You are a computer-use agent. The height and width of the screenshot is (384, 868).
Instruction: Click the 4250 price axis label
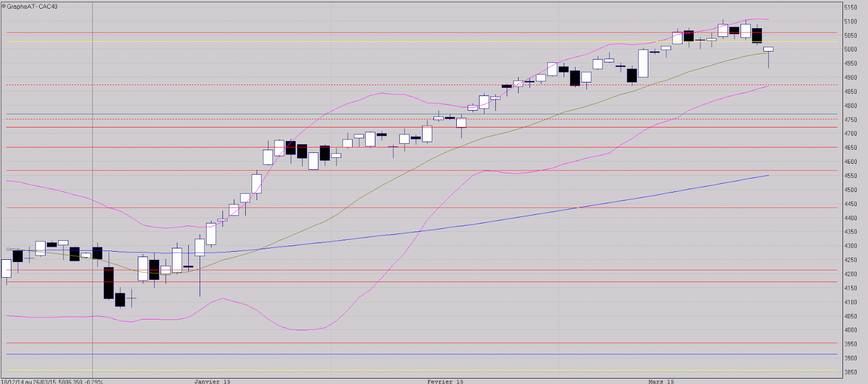point(850,260)
